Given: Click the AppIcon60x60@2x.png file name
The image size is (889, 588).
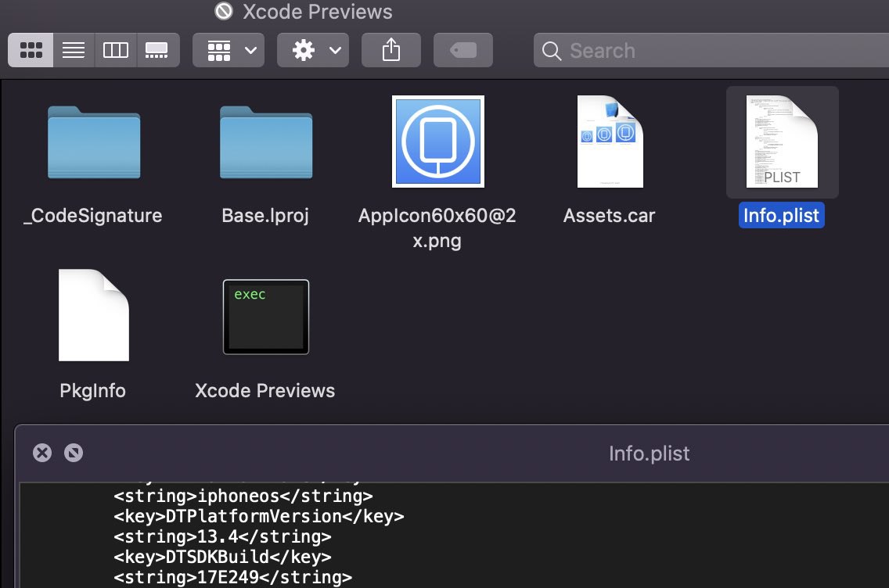Looking at the screenshot, I should [x=437, y=228].
